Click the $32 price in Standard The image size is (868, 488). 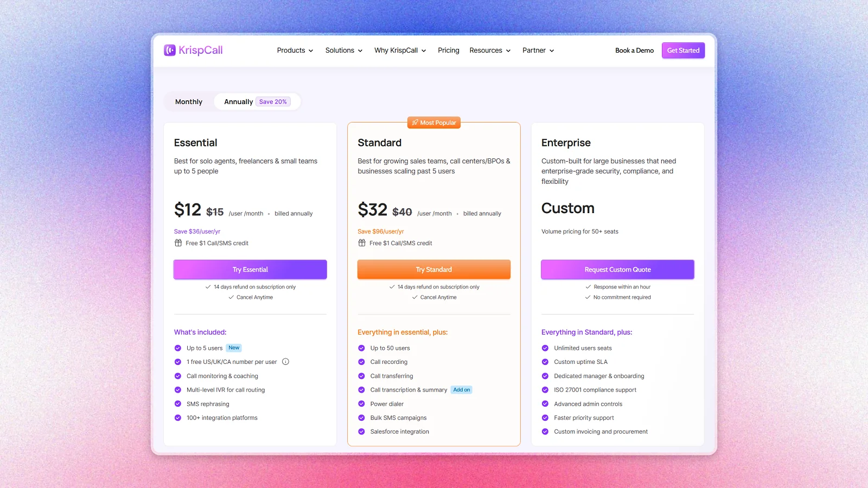(x=373, y=210)
